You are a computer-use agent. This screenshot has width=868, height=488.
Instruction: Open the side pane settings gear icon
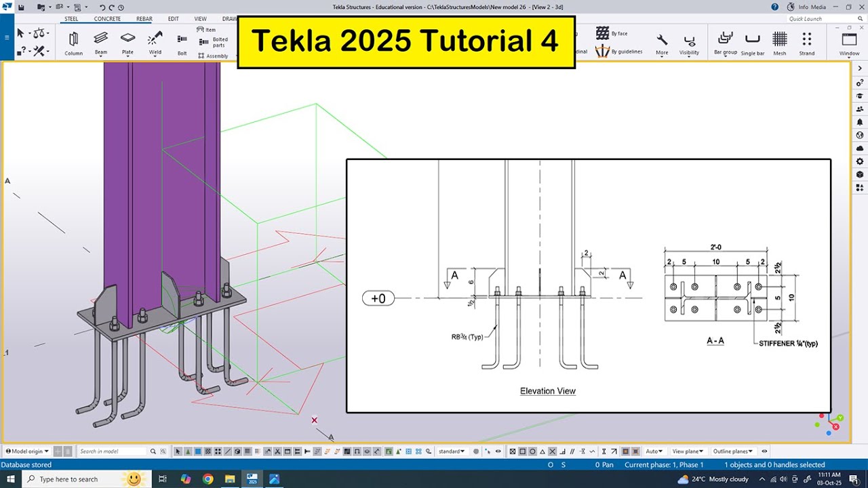(860, 161)
